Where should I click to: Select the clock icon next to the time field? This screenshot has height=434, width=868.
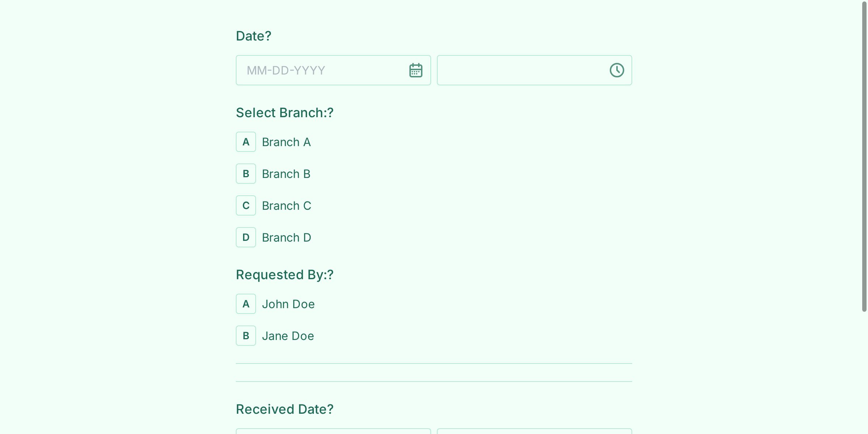pos(617,70)
